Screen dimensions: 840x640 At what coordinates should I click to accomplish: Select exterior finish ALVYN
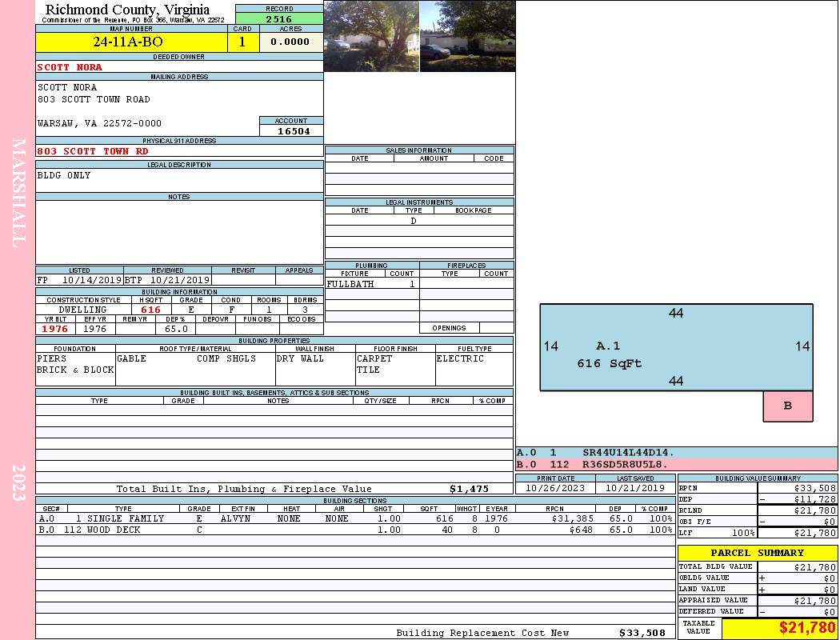pyautogui.click(x=235, y=518)
